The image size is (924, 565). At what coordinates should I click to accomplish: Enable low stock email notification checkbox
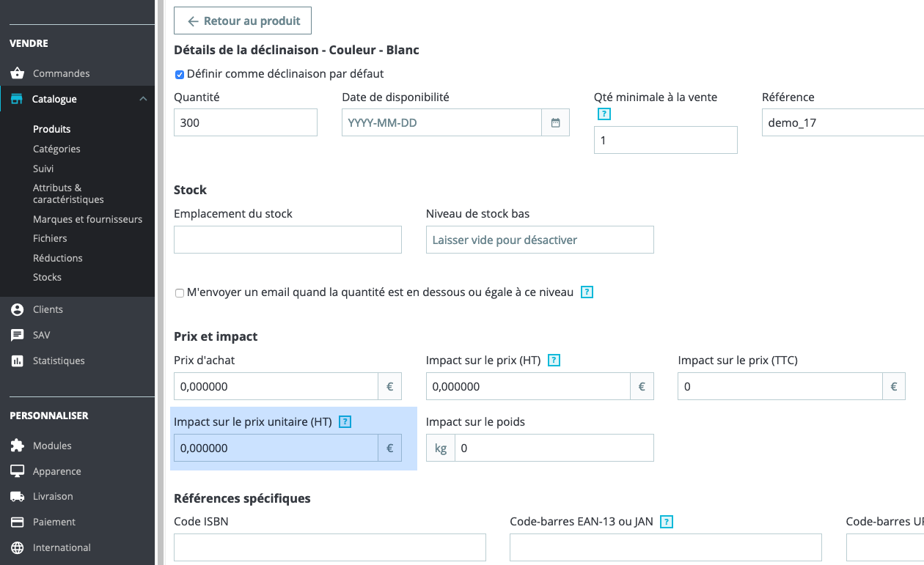pyautogui.click(x=180, y=293)
